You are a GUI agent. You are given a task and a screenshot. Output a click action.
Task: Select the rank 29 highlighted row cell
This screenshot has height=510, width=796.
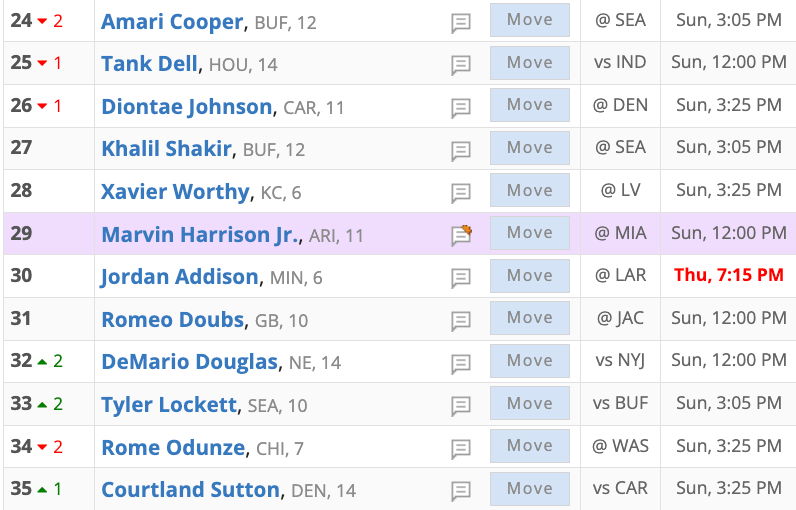coord(49,233)
